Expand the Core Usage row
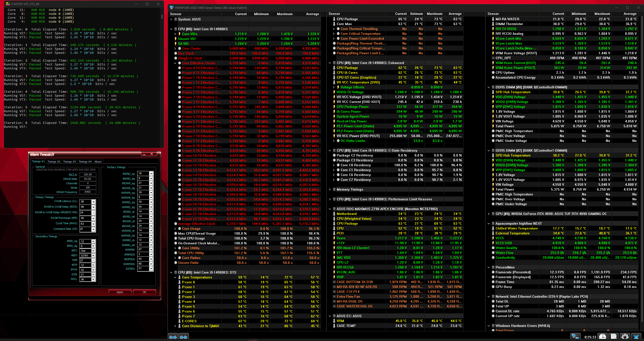 (175, 229)
